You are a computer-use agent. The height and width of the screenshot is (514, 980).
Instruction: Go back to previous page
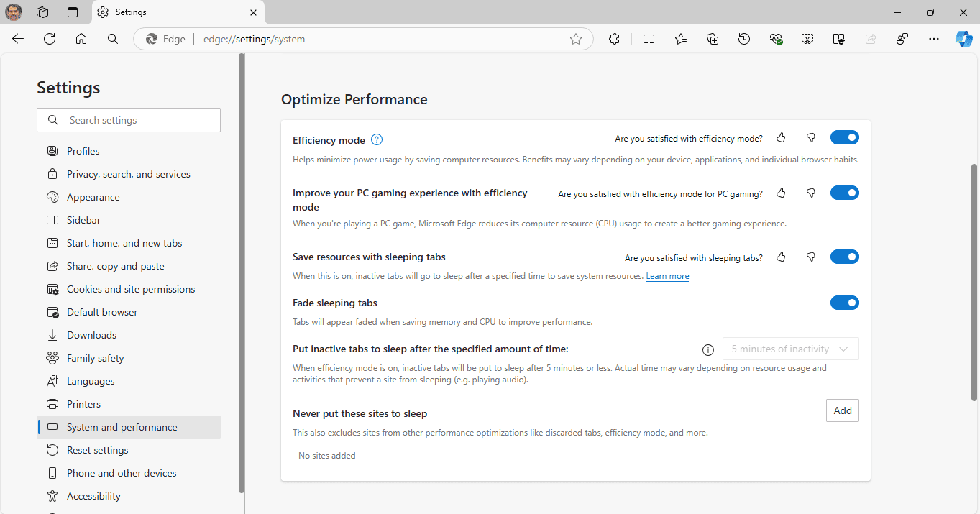tap(18, 39)
